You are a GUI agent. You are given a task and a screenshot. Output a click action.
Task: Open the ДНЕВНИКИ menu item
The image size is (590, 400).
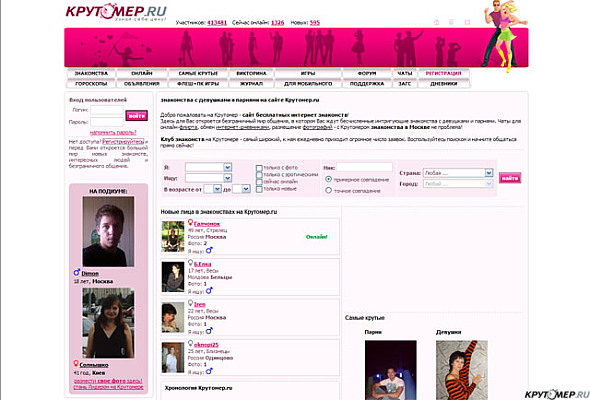click(444, 84)
